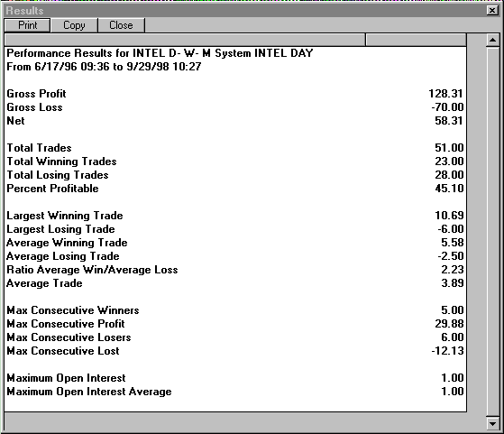Click the Total Trades label
This screenshot has width=504, height=434.
click(x=39, y=148)
